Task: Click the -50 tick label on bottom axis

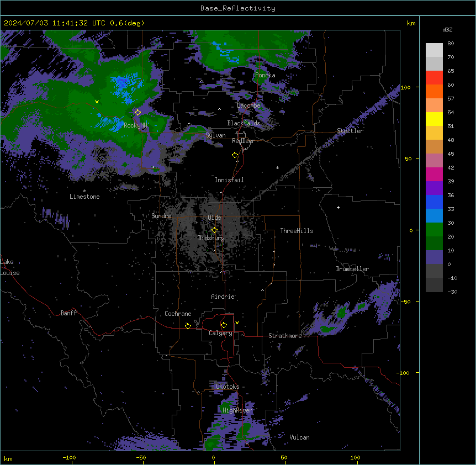Action: point(141,457)
